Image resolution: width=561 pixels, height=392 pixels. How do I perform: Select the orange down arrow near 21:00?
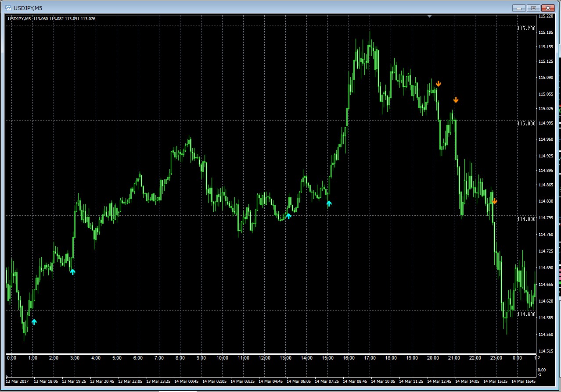[x=456, y=100]
